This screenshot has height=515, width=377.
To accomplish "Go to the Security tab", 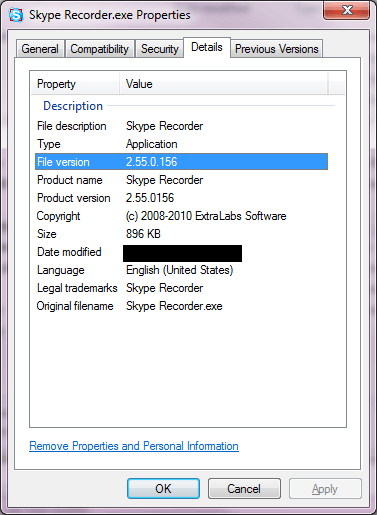I will [x=160, y=49].
